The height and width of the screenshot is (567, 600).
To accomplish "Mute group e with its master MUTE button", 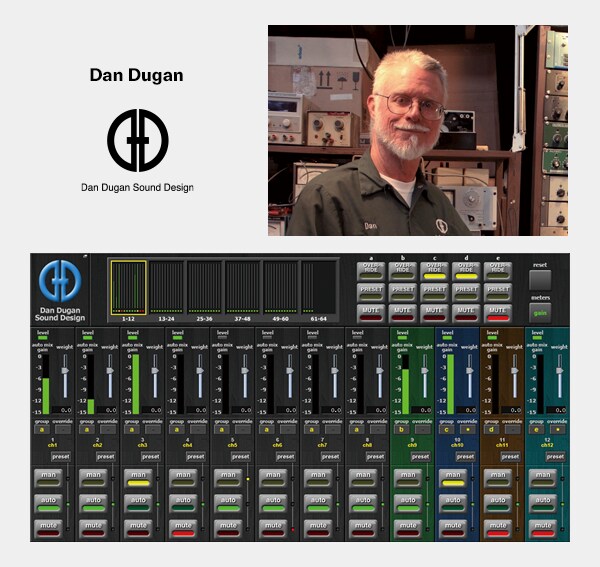I will click(497, 310).
